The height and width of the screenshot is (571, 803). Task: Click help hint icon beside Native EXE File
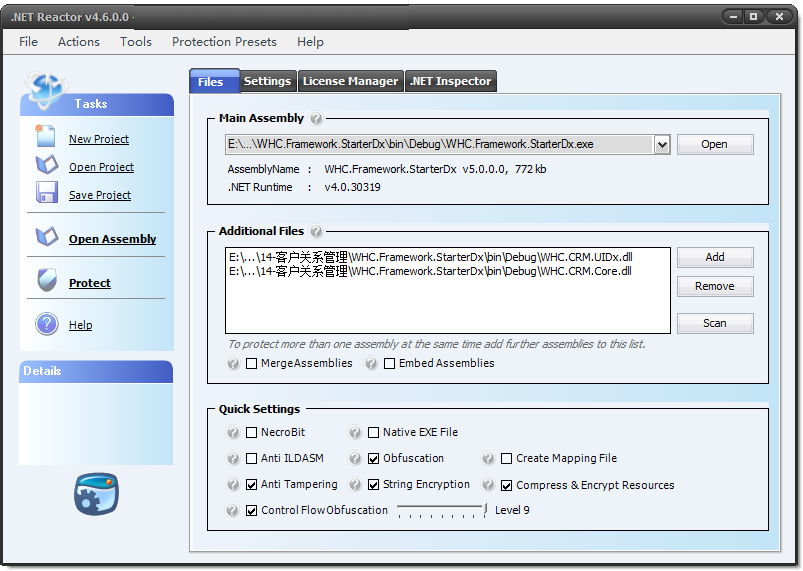point(355,433)
